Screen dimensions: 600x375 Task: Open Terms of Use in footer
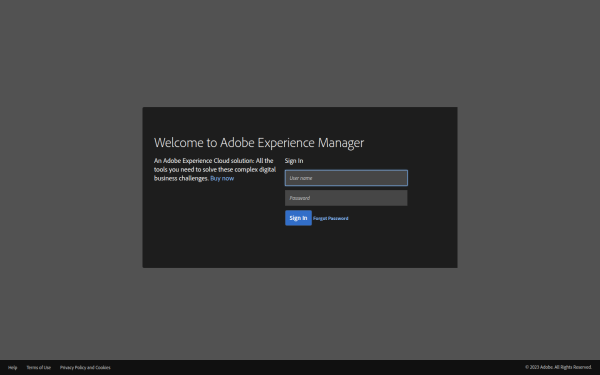39,367
